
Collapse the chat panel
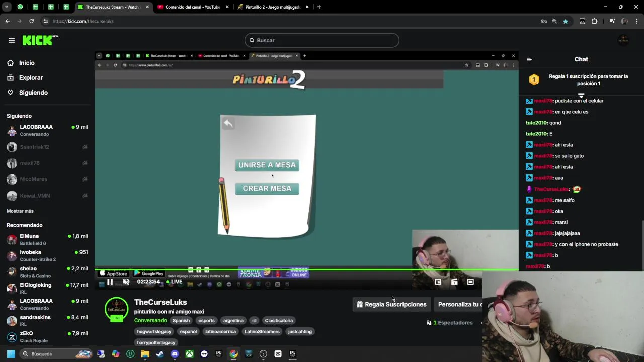click(x=529, y=59)
